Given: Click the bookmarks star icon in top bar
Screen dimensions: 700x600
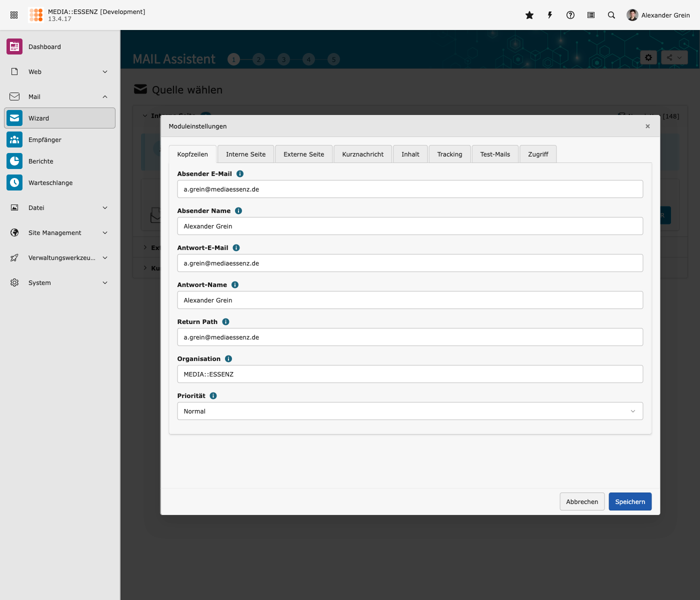Looking at the screenshot, I should pyautogui.click(x=529, y=15).
